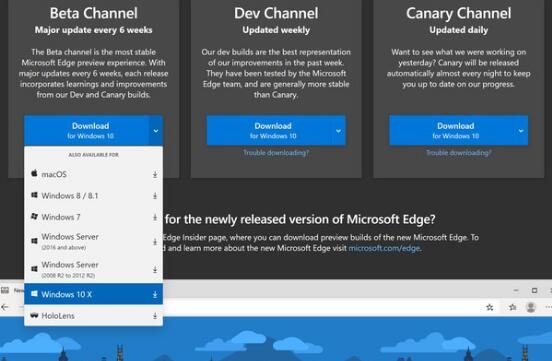This screenshot has width=552, height=361.
Task: Select Windows 7 menu entry
Action: [93, 217]
